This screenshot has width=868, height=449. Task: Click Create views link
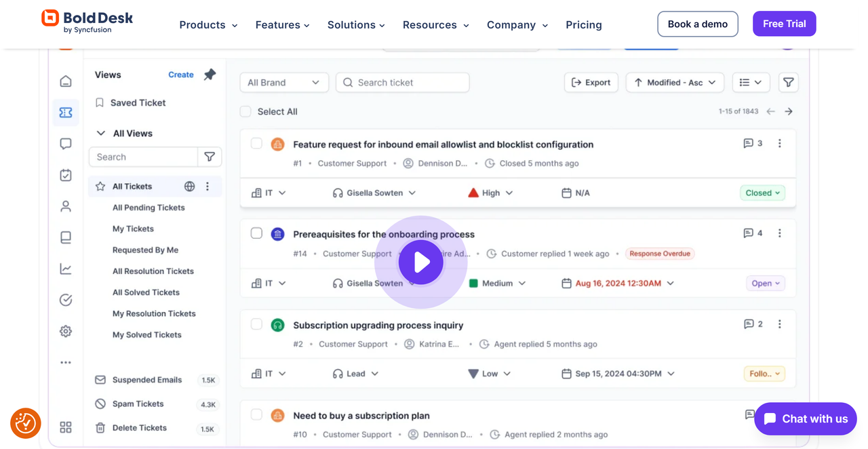click(181, 75)
